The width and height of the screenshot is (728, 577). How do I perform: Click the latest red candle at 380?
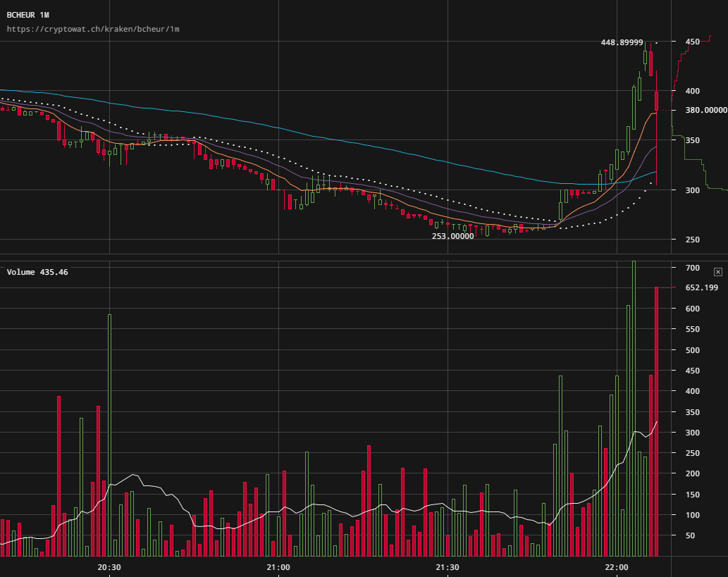656,101
